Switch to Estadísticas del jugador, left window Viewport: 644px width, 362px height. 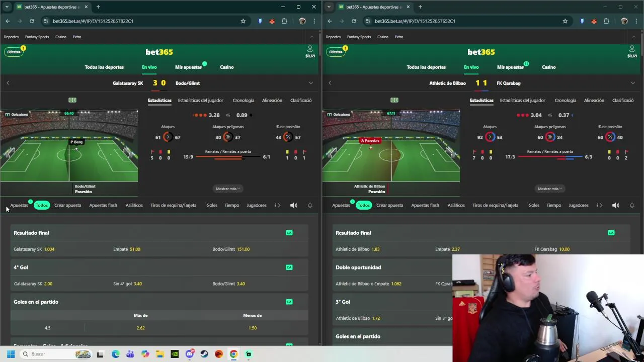click(x=200, y=100)
